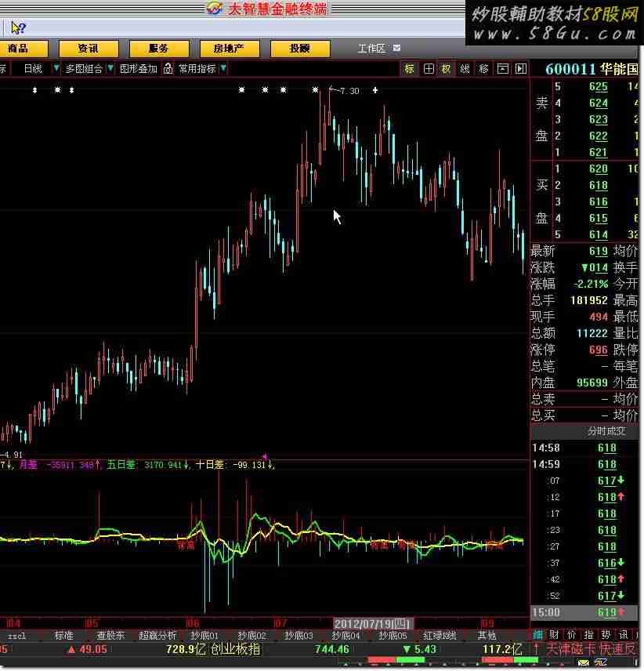
Task: Click the 2012/07/19 date marker on timeline
Action: pos(373,623)
